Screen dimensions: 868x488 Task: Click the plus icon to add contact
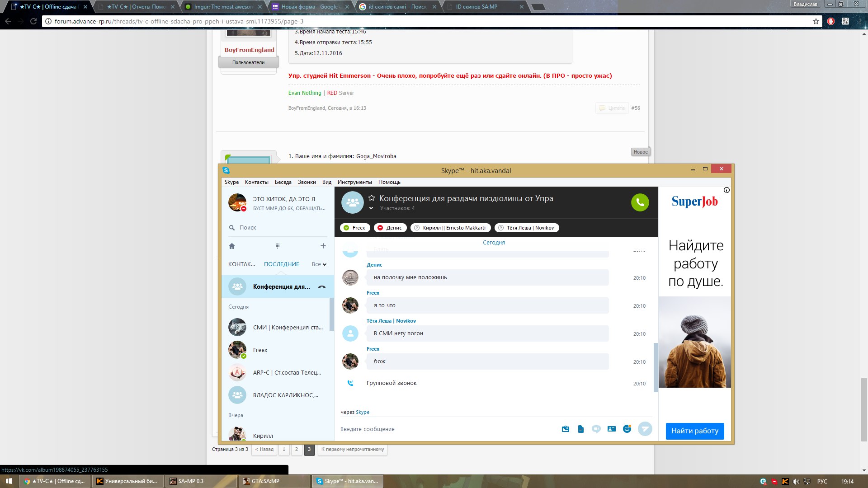pyautogui.click(x=323, y=246)
